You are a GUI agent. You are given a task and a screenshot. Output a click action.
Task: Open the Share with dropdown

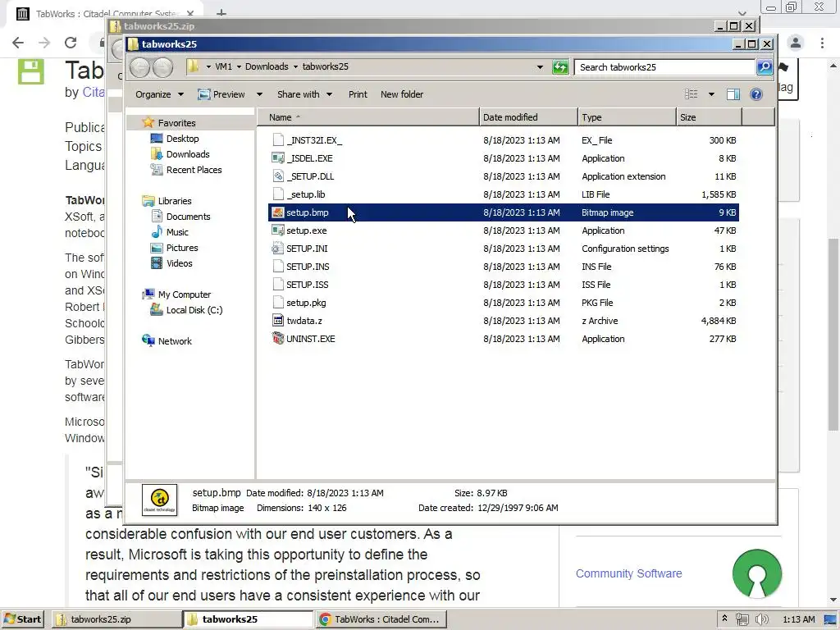click(x=305, y=94)
